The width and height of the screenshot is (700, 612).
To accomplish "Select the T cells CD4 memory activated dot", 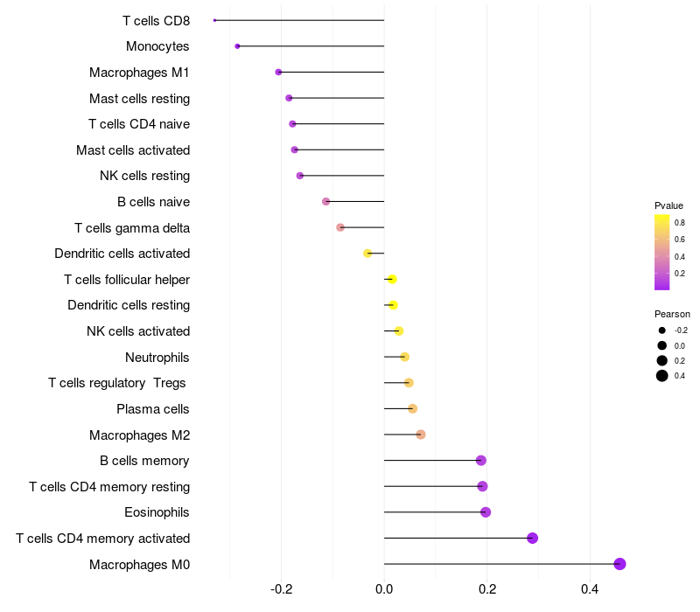I will click(532, 538).
